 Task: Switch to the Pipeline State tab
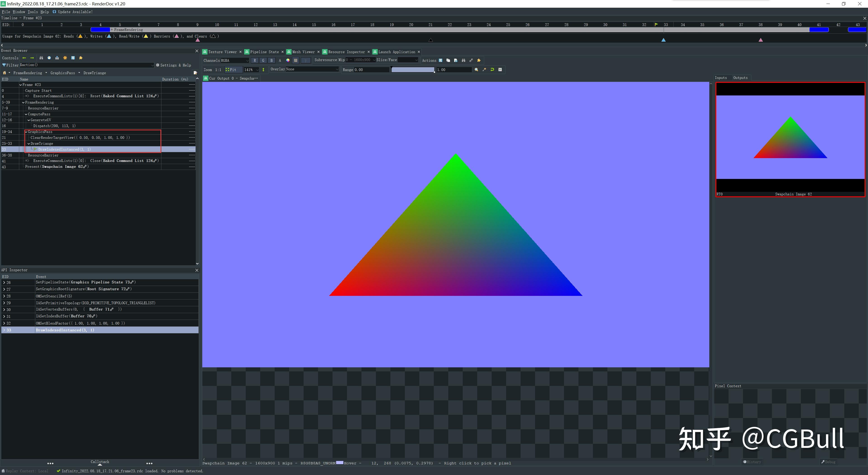[264, 52]
